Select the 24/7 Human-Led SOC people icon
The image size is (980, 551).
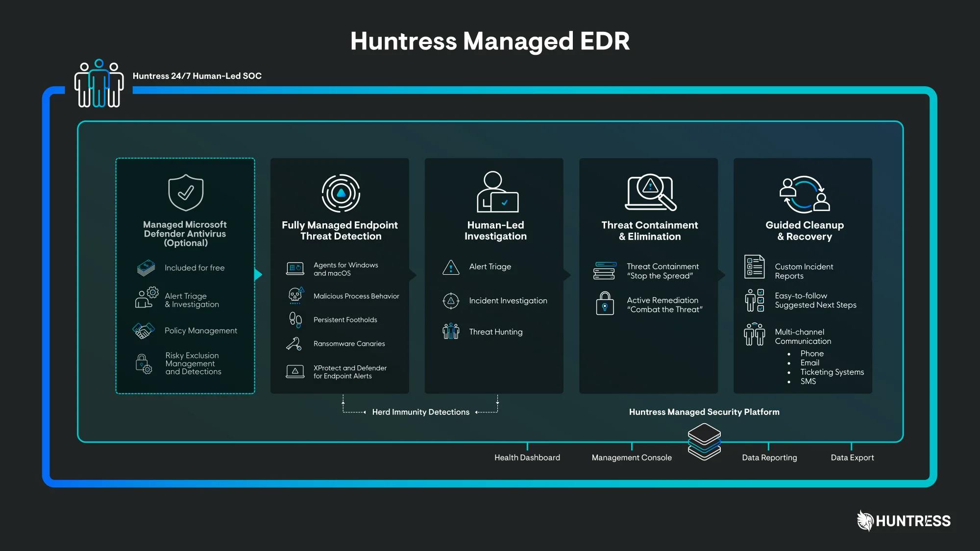tap(98, 84)
